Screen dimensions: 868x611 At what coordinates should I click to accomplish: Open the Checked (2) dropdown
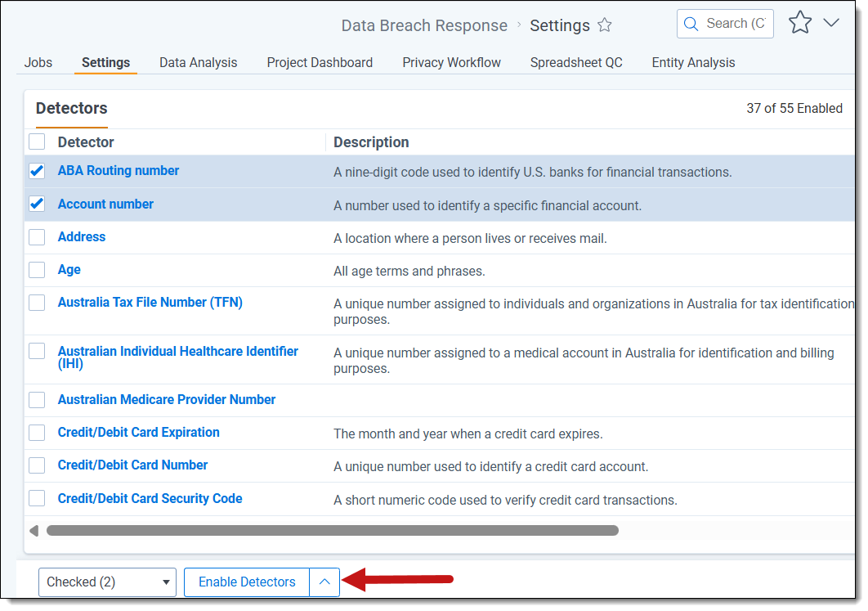[107, 582]
